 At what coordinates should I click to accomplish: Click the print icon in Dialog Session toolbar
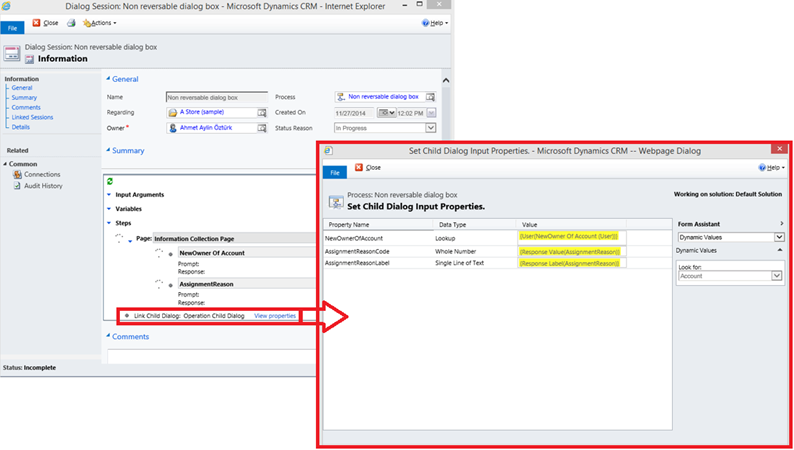(71, 23)
